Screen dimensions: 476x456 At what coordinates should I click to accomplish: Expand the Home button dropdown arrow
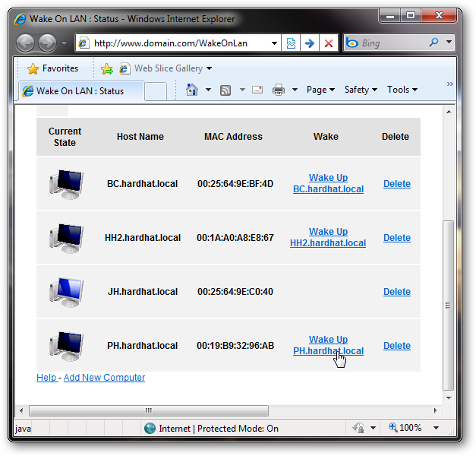[208, 90]
